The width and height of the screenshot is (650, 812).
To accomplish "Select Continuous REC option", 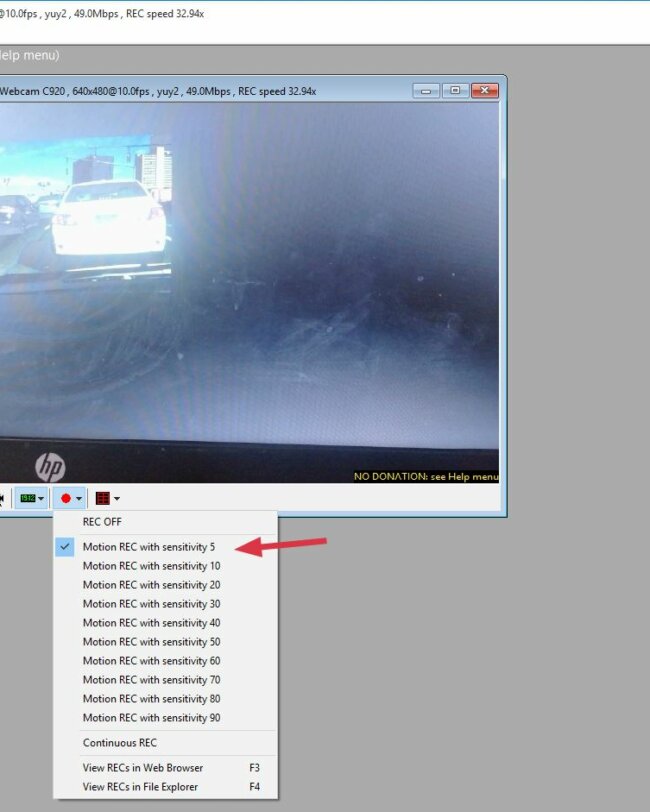I will click(x=166, y=743).
